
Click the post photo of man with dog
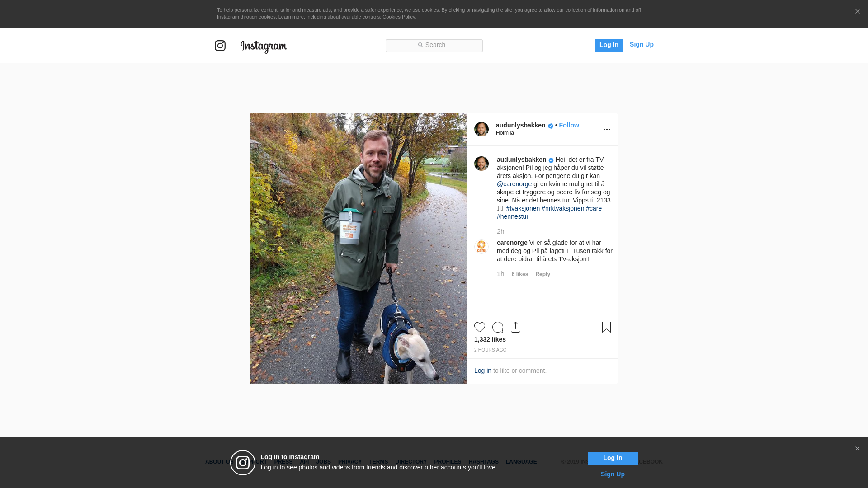[x=358, y=249]
